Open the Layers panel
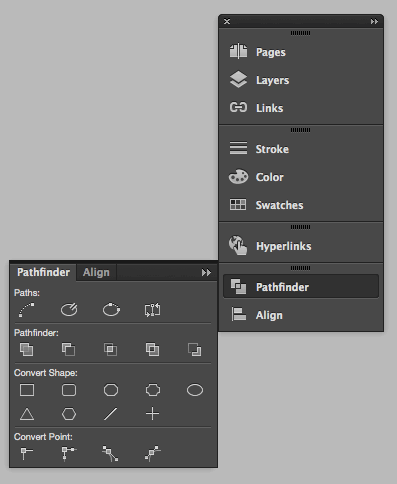The image size is (397, 484). [x=301, y=80]
